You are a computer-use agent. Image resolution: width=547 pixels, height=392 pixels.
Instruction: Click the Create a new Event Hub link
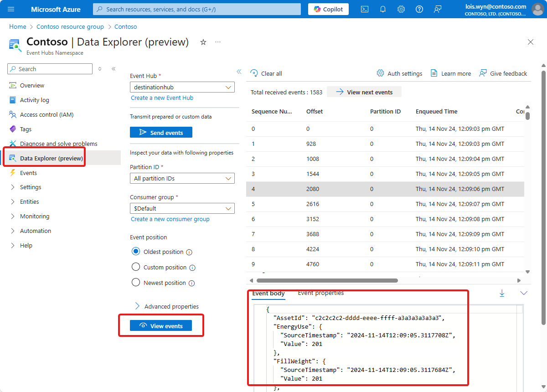point(162,98)
